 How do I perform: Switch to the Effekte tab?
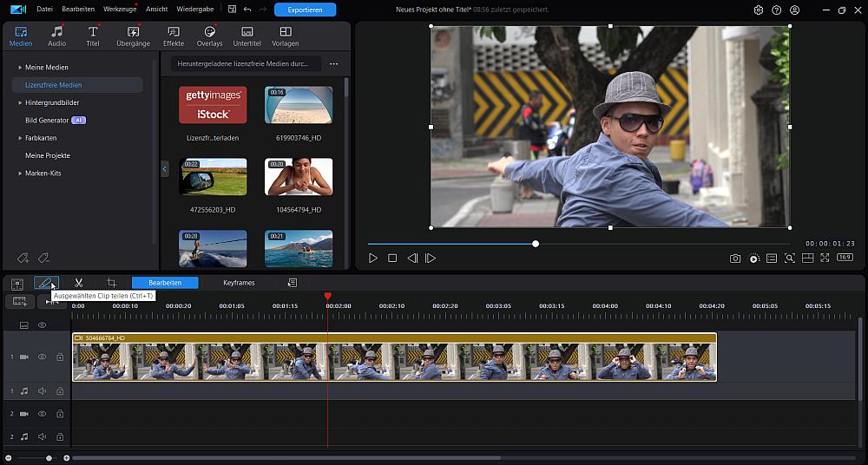174,36
